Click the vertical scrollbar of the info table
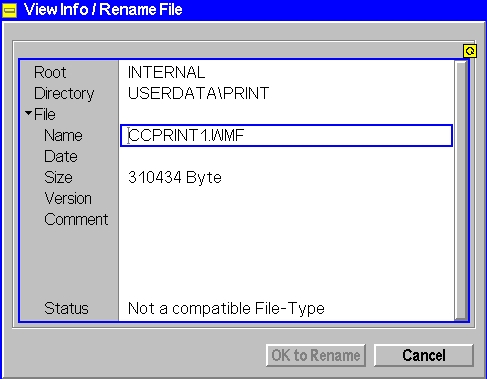Image resolution: width=487 pixels, height=379 pixels. [x=461, y=190]
